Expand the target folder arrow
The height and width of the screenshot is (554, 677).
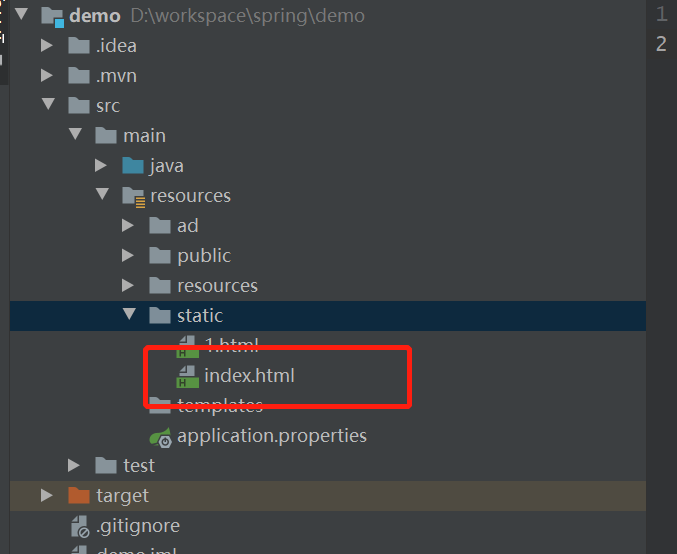[47, 495]
